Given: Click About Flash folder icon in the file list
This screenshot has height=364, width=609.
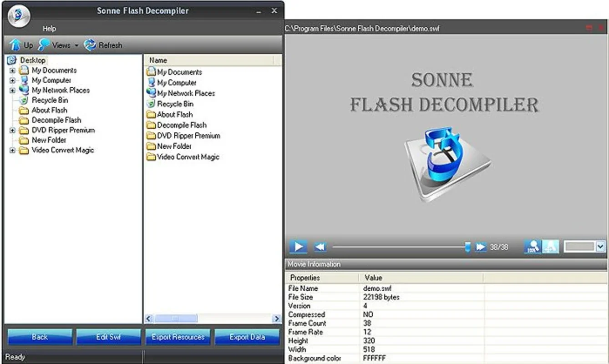Looking at the screenshot, I should [151, 114].
